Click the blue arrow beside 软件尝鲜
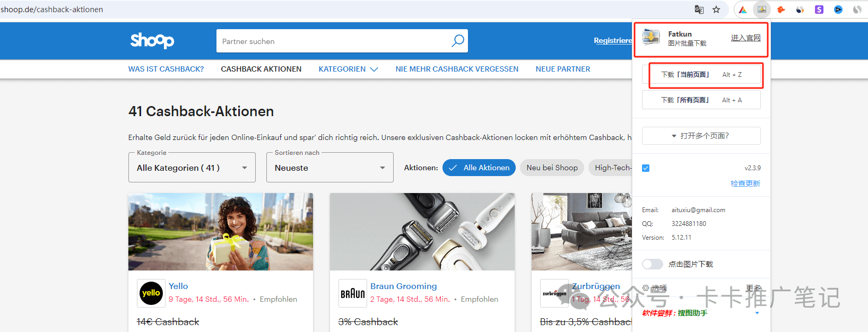 click(757, 313)
